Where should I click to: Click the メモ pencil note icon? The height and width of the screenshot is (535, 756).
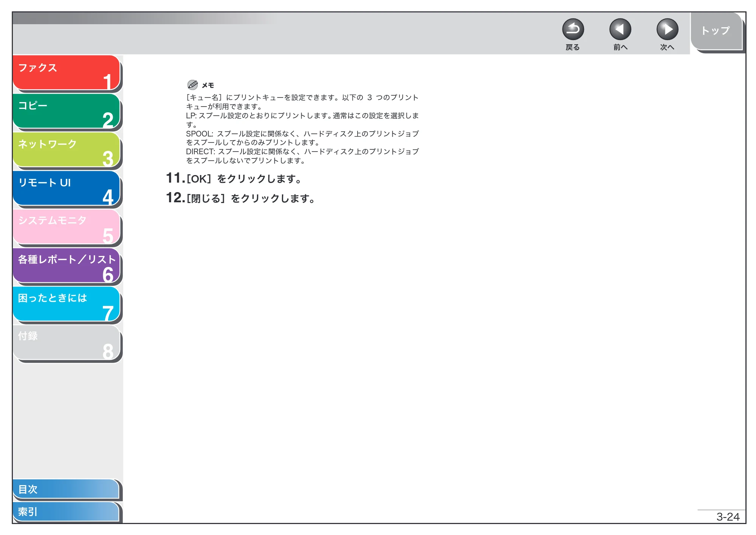tap(192, 85)
